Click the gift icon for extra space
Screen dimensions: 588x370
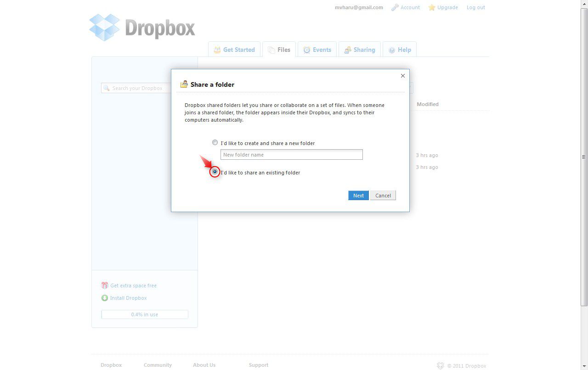point(105,286)
